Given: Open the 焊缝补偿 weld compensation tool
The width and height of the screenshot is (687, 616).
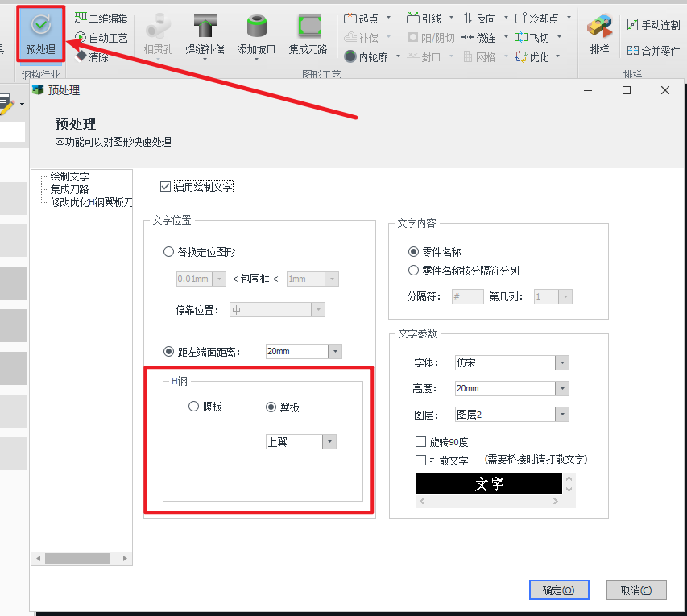Looking at the screenshot, I should pyautogui.click(x=206, y=34).
